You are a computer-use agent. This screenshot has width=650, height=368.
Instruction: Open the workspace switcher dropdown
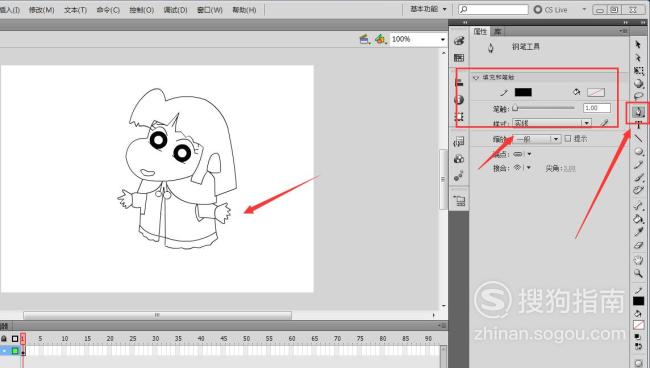pos(429,9)
